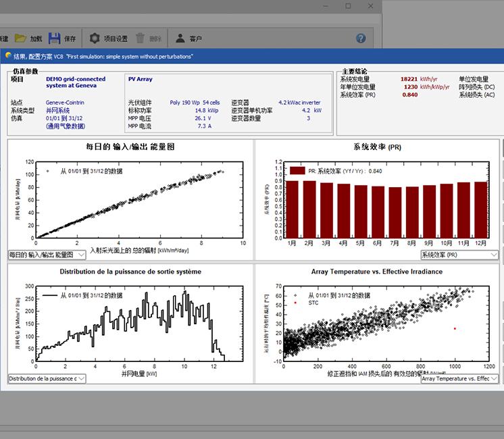This screenshot has height=439, width=504.
Task: Click the July (7月) PR bar
Action: [395, 213]
